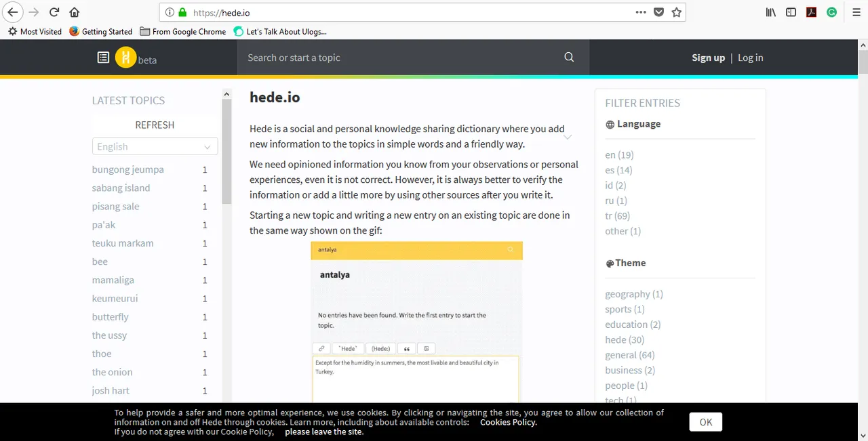Image resolution: width=868 pixels, height=441 pixels.
Task: Filter by theme sports (1)
Action: pos(625,309)
